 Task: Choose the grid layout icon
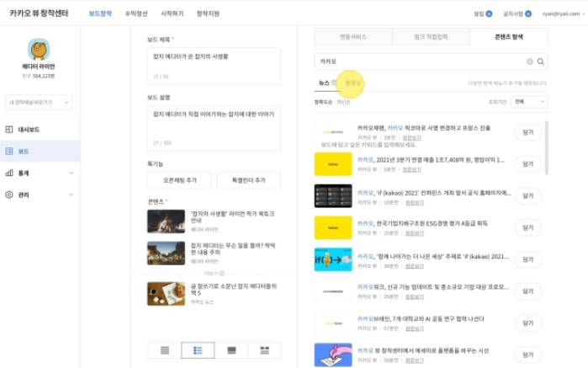[x=265, y=350]
